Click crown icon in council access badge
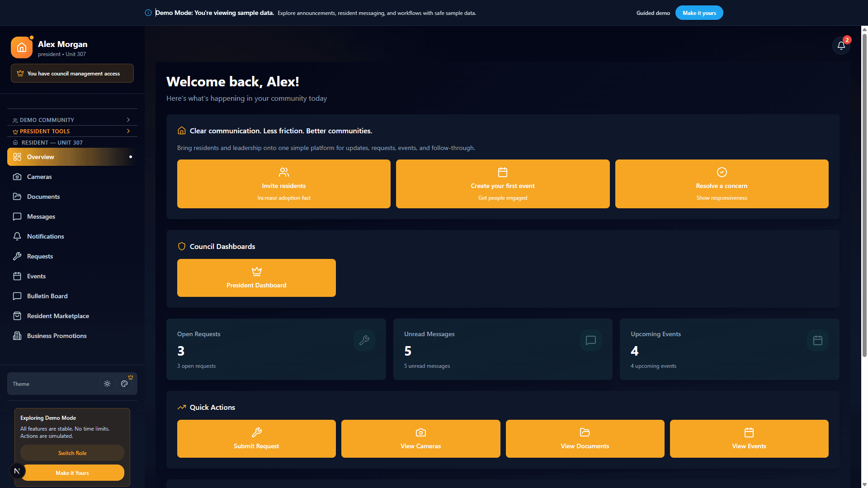The width and height of the screenshot is (868, 488). (20, 73)
